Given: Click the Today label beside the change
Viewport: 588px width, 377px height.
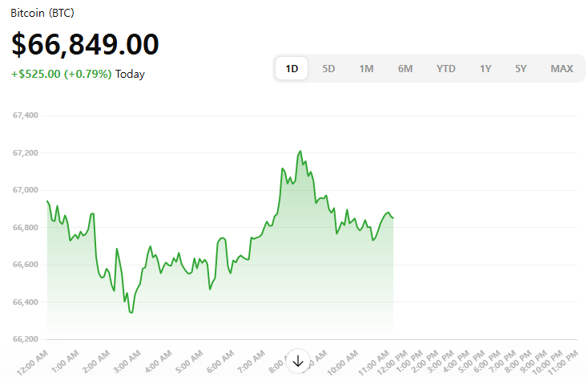Looking at the screenshot, I should point(130,74).
